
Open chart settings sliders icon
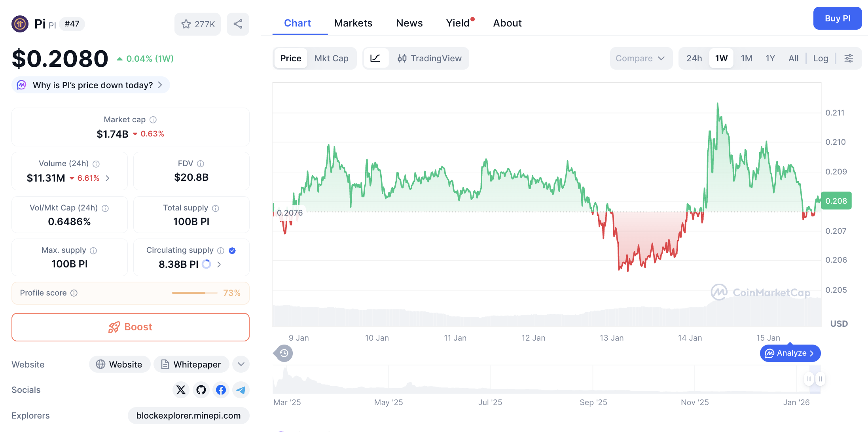(x=849, y=58)
